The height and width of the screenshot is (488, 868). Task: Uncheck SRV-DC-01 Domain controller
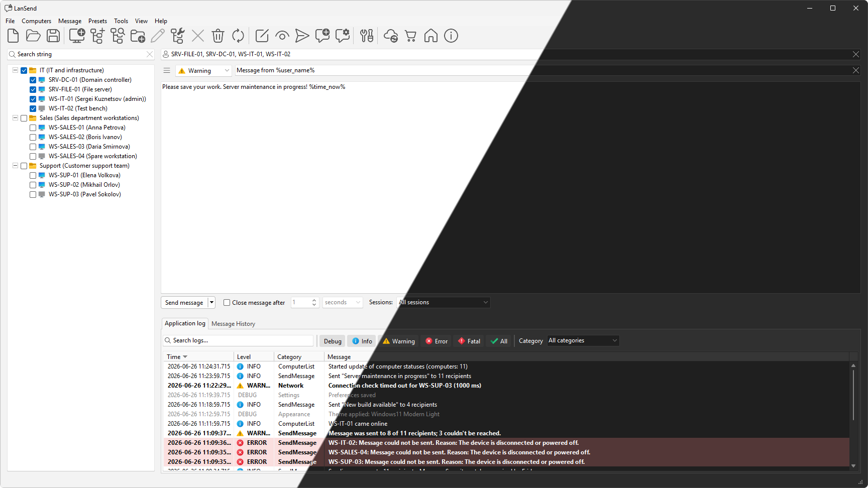coord(33,80)
